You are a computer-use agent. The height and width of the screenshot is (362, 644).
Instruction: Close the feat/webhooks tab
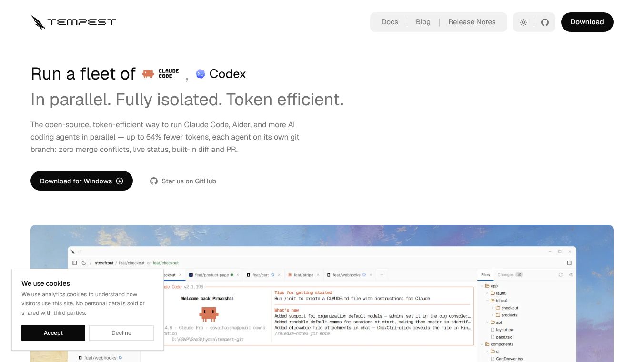click(371, 275)
